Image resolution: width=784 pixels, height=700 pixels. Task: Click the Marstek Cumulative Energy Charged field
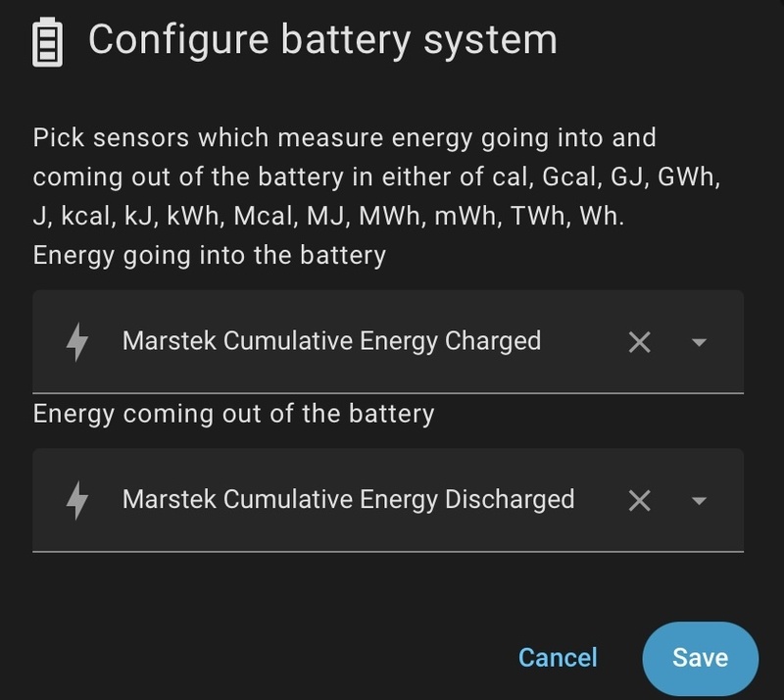(331, 341)
